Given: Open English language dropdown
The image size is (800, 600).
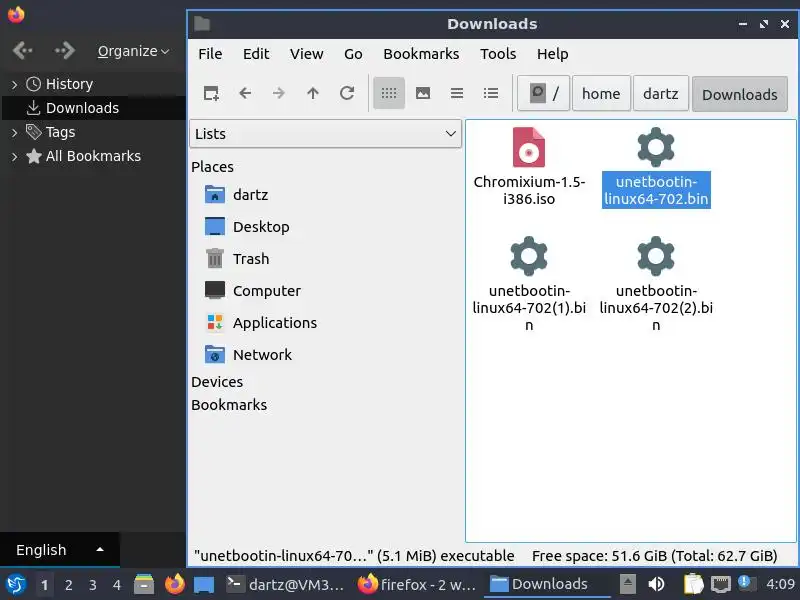Looking at the screenshot, I should pos(60,550).
